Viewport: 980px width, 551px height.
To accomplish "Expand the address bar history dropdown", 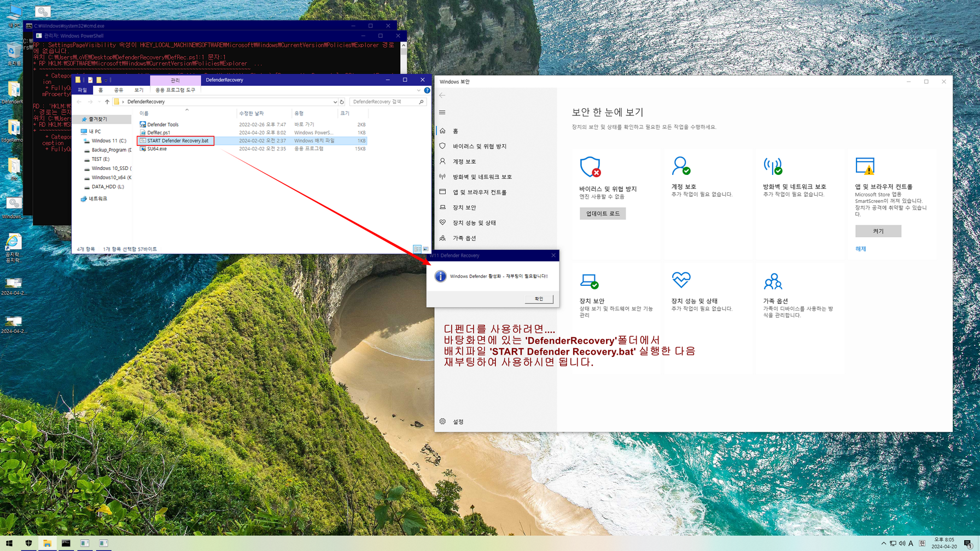I will coord(335,102).
